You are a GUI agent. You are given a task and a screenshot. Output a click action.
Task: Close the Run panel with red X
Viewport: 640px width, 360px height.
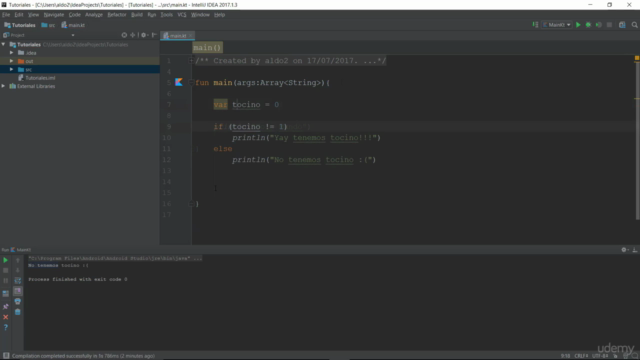point(6,317)
